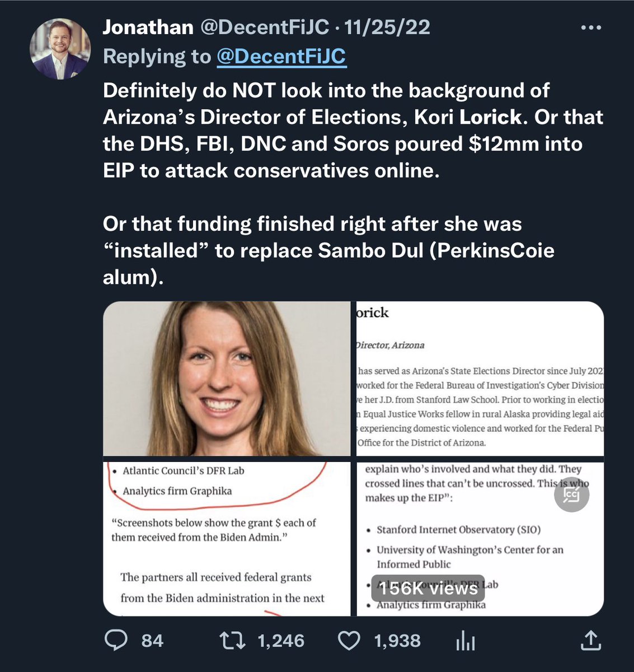Open the more options three-dot menu

point(591,27)
